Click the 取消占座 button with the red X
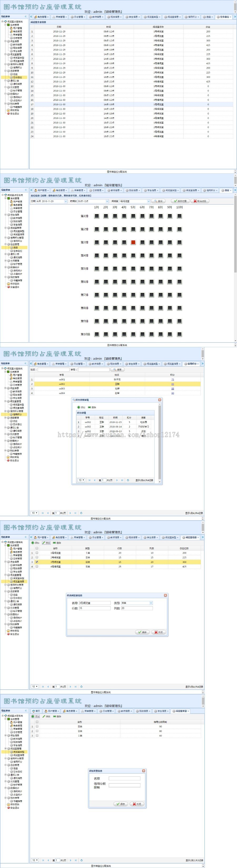This screenshot has width=237, height=868. point(200,201)
